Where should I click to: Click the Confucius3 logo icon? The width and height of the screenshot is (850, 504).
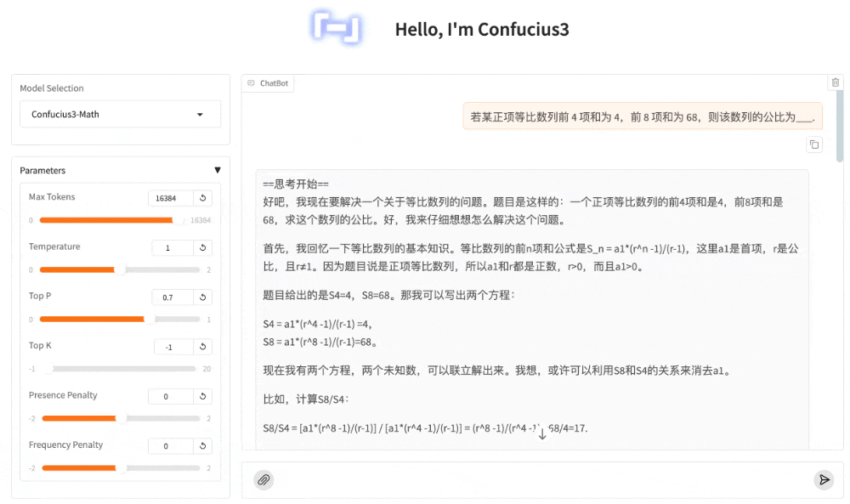coord(337,28)
